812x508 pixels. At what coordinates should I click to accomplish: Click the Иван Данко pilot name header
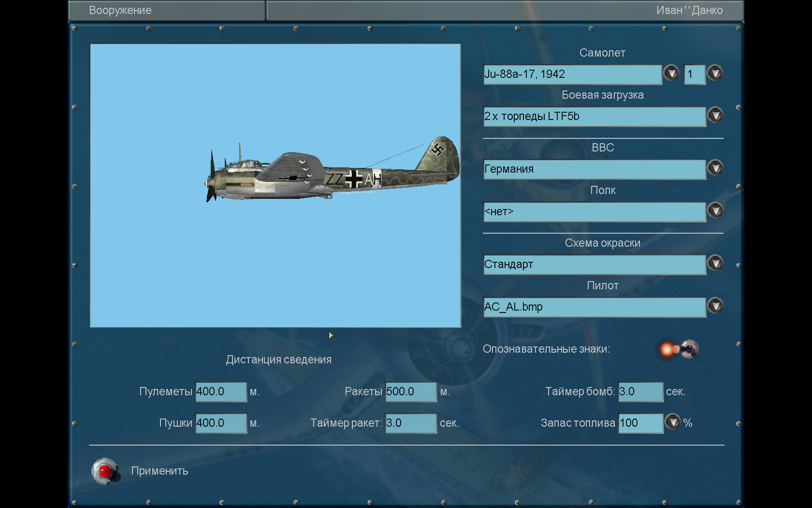coord(689,11)
